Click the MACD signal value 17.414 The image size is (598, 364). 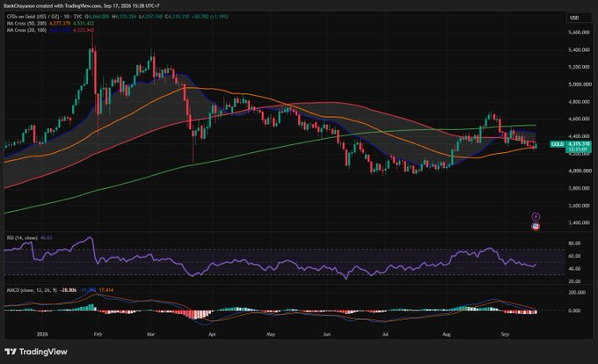click(x=106, y=290)
